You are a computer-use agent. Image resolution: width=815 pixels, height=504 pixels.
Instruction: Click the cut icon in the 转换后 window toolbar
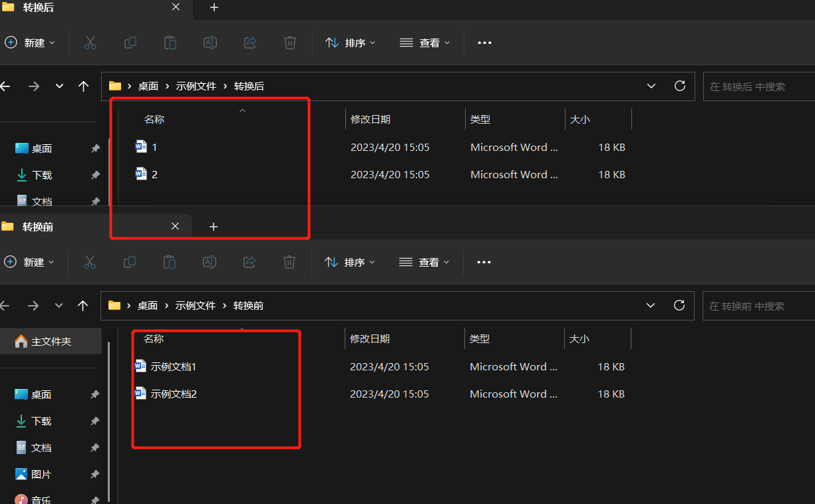pyautogui.click(x=90, y=43)
